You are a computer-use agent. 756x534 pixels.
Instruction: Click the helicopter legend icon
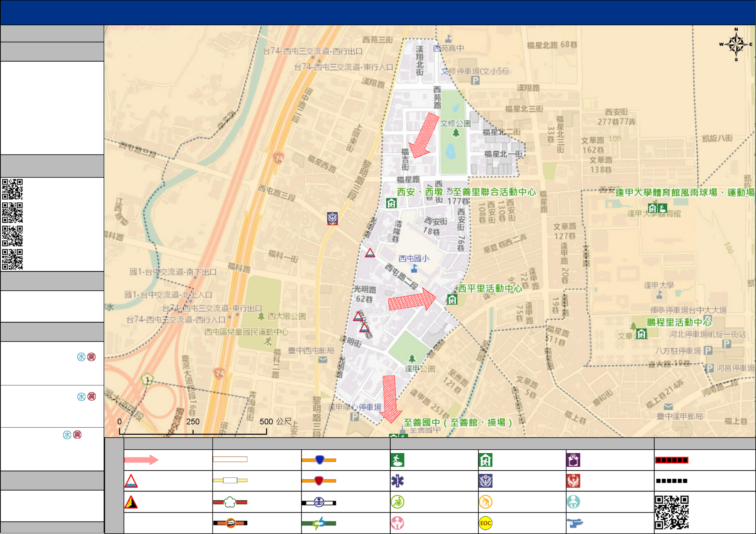point(575,523)
